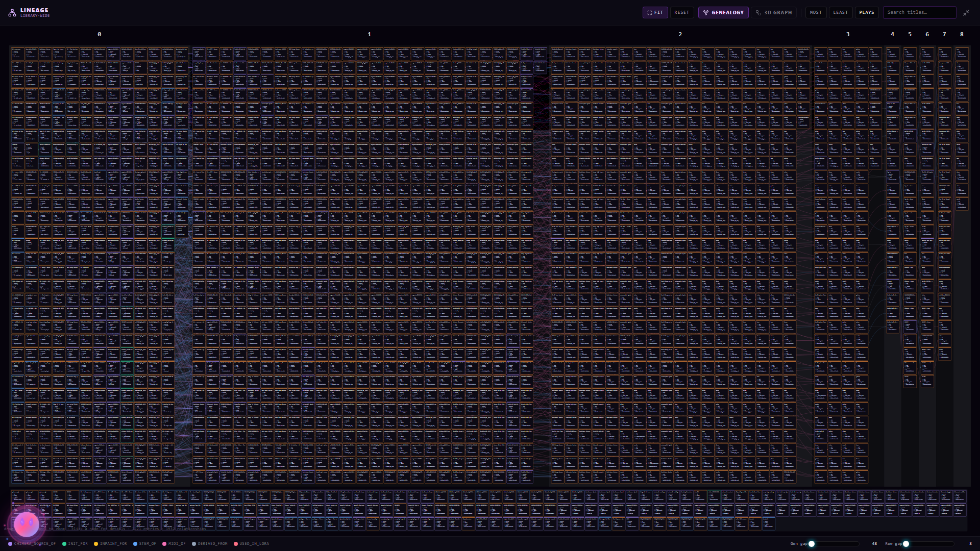Click the Gen gap value 48
This screenshot has height=551, width=980.
[x=874, y=544]
